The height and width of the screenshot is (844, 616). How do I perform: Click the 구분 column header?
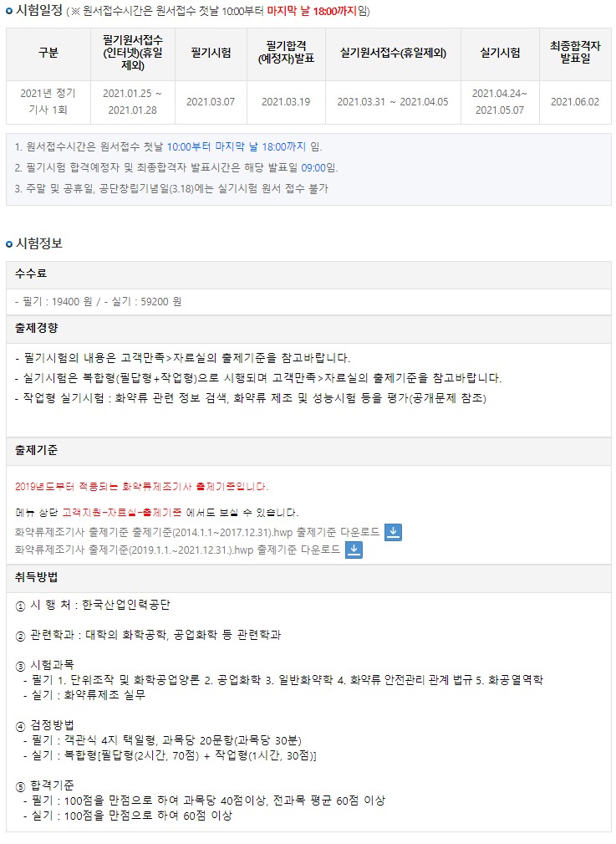tap(48, 53)
